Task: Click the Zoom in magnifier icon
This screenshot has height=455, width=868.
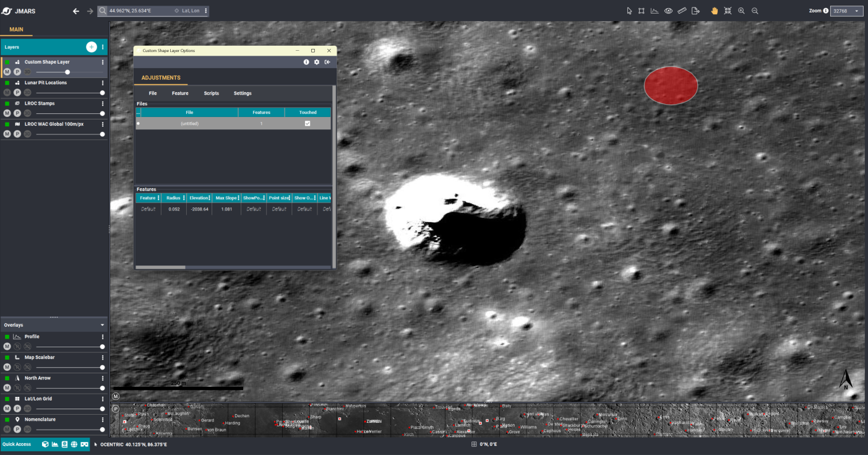Action: (741, 11)
